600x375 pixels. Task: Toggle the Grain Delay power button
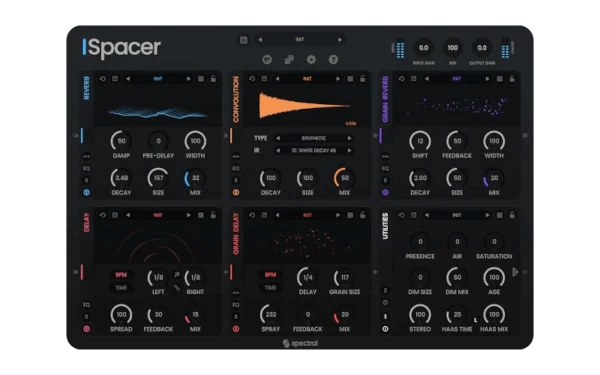point(236,329)
